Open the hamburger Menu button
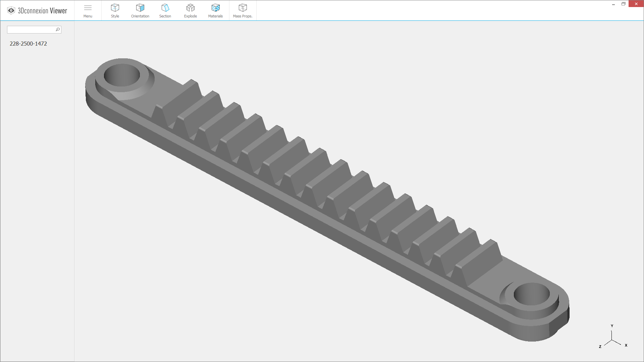Image resolution: width=644 pixels, height=362 pixels. pyautogui.click(x=88, y=11)
